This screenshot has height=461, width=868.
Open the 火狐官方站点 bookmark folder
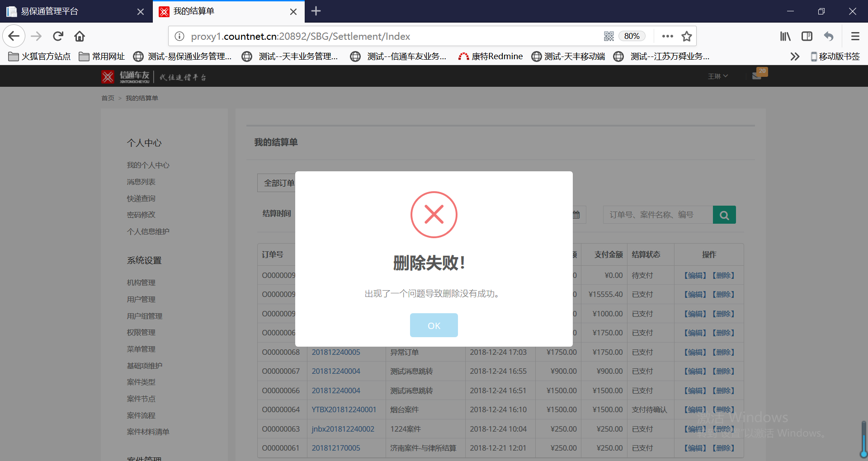point(40,56)
